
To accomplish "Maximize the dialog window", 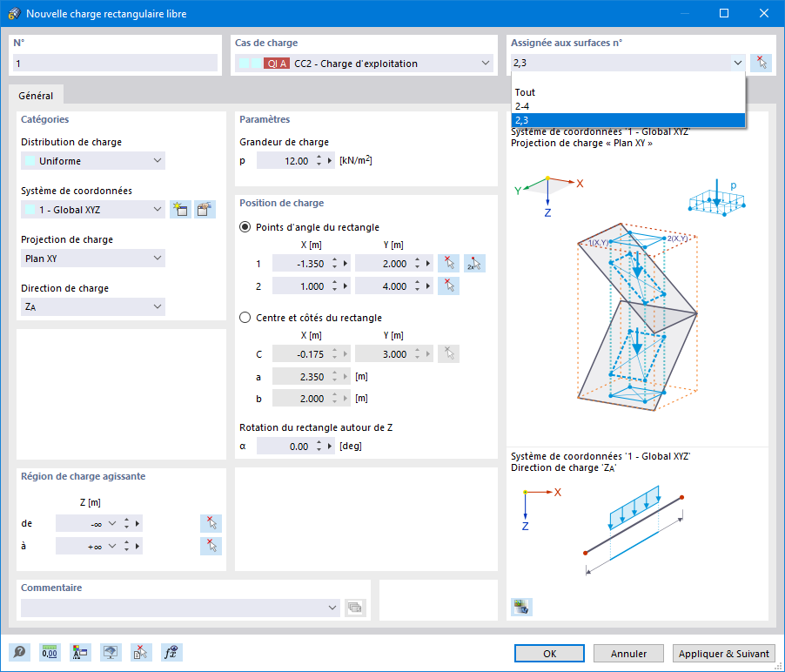I will point(724,14).
